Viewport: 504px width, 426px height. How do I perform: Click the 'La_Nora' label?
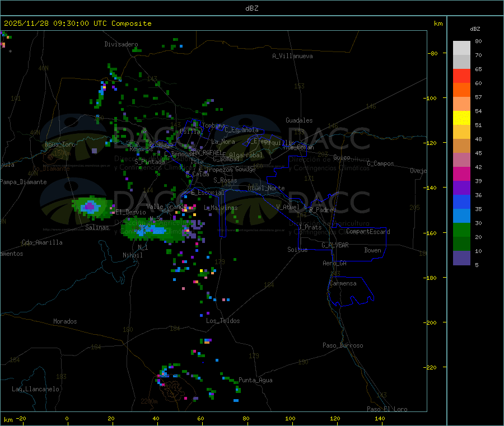[223, 142]
